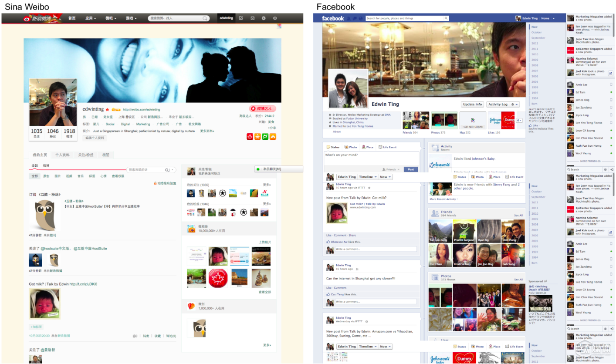Click the magnifier icon in Weibo top search
This screenshot has height=364, width=616.
pos(205,18)
